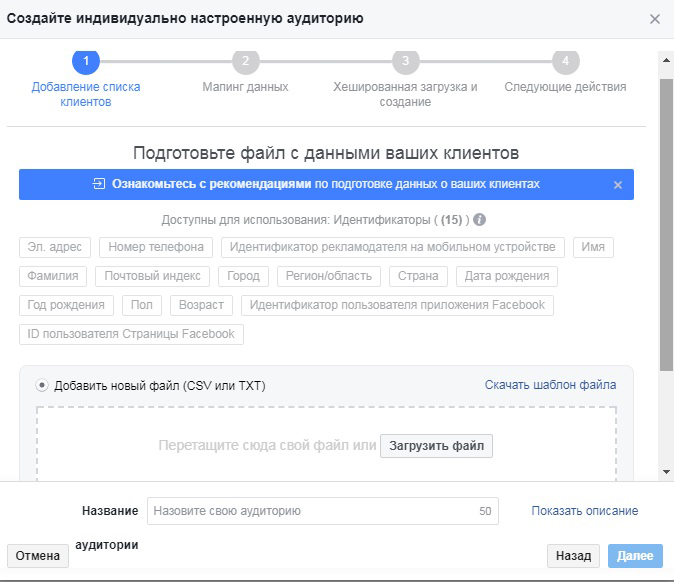Click ID пользователя Страницы Facebook tag

pyautogui.click(x=131, y=334)
